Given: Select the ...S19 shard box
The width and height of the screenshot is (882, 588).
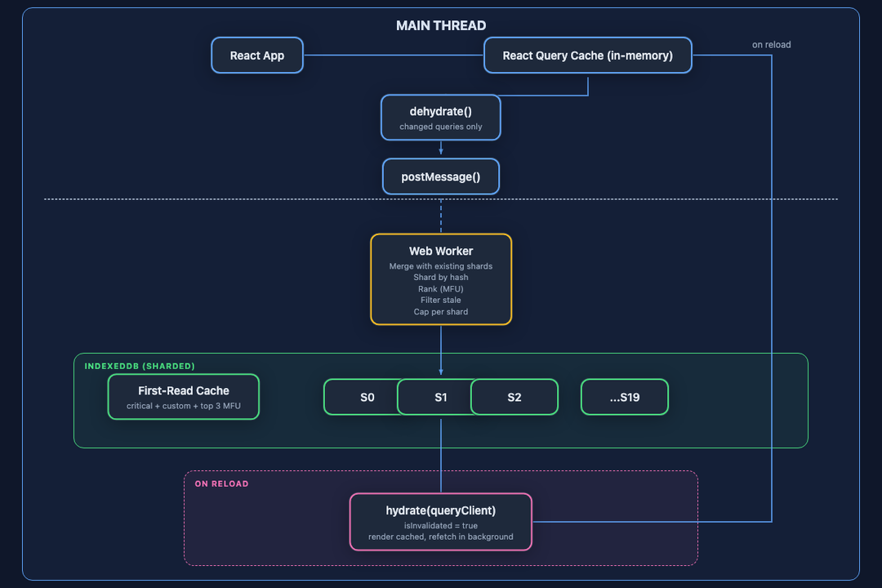Looking at the screenshot, I should pyautogui.click(x=625, y=397).
